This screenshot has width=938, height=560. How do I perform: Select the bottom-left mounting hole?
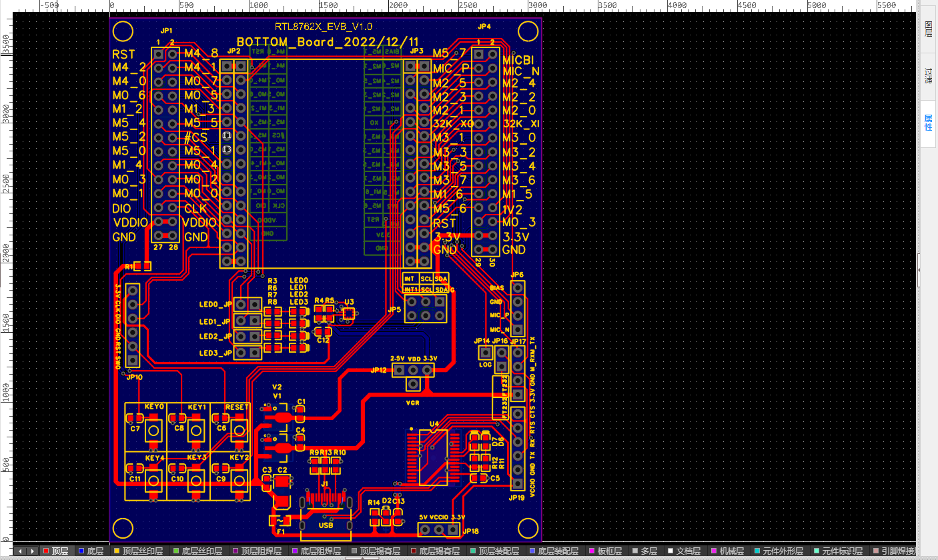pyautogui.click(x=123, y=528)
